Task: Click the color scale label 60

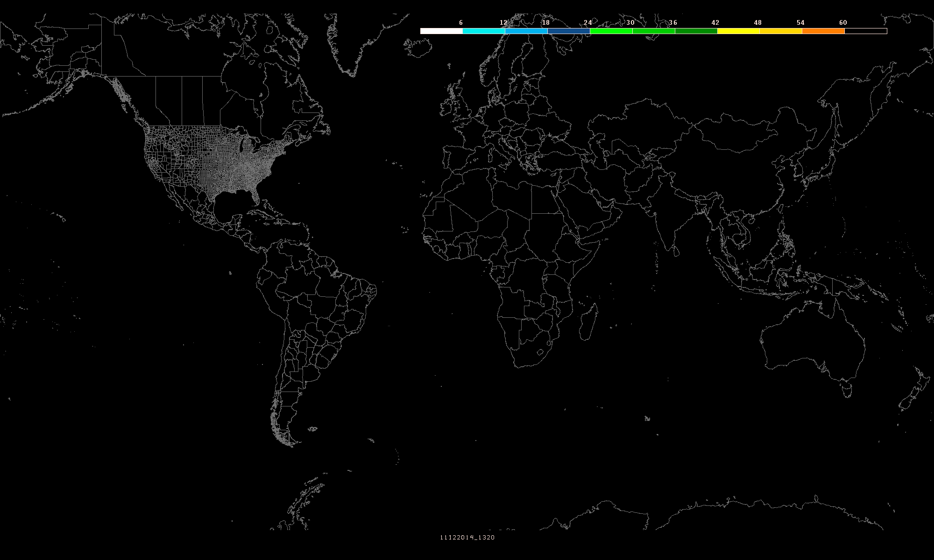Action: (842, 22)
